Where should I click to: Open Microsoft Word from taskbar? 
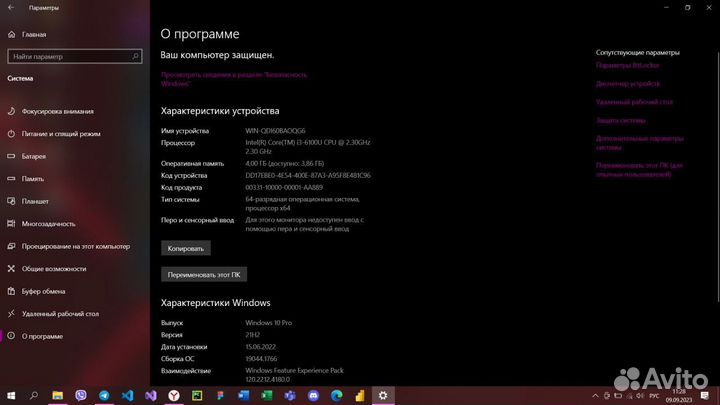pos(244,395)
